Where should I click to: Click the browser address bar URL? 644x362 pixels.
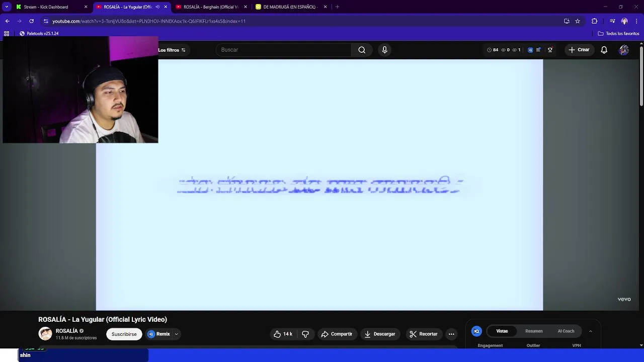[x=149, y=21]
